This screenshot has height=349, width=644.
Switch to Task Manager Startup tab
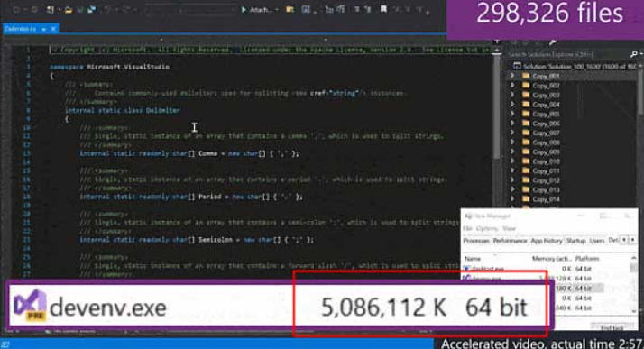(x=575, y=241)
